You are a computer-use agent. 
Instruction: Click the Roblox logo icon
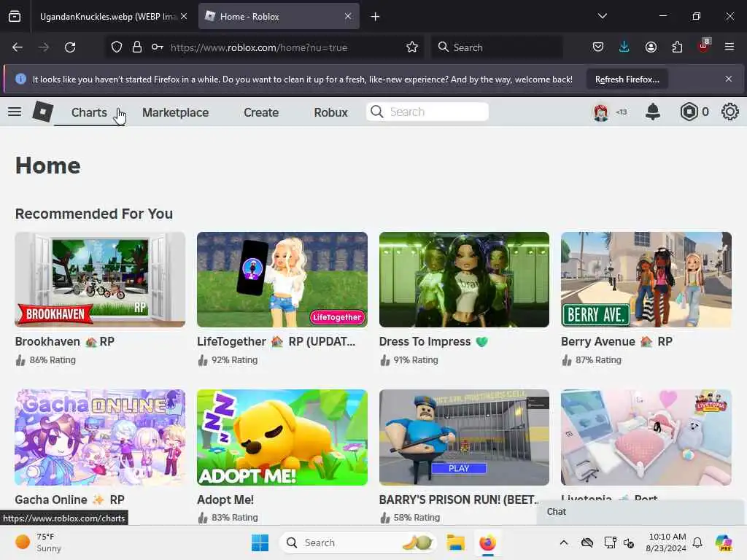(x=42, y=112)
